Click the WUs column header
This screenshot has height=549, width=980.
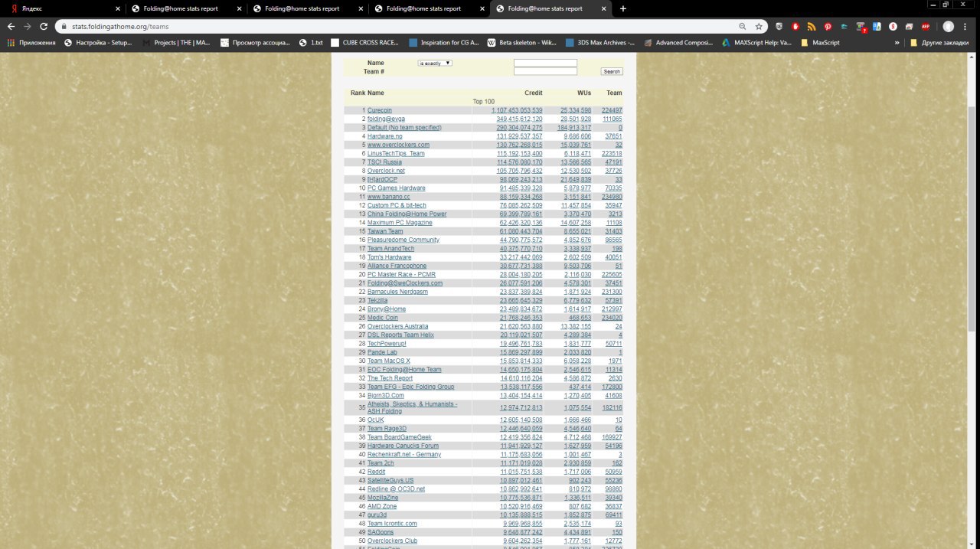pyautogui.click(x=584, y=93)
